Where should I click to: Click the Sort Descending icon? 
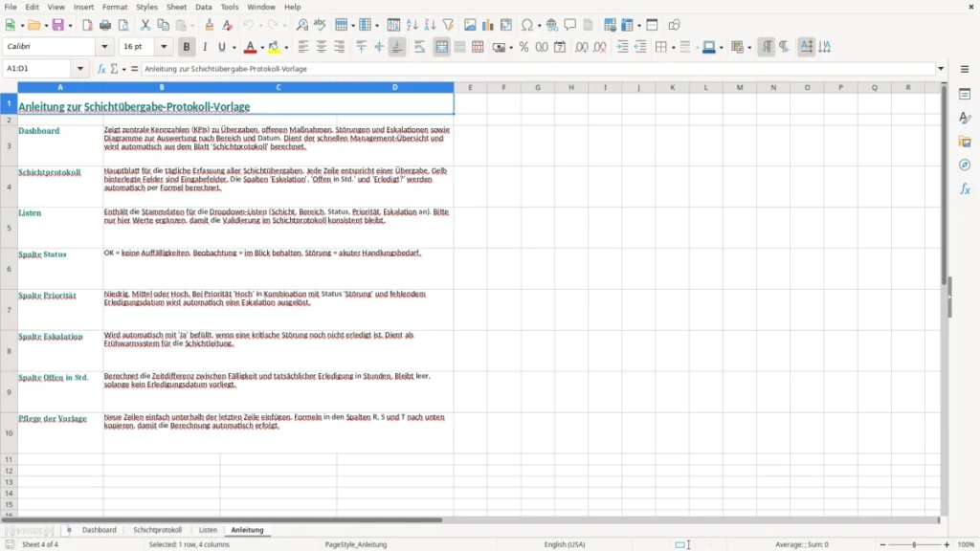[430, 25]
